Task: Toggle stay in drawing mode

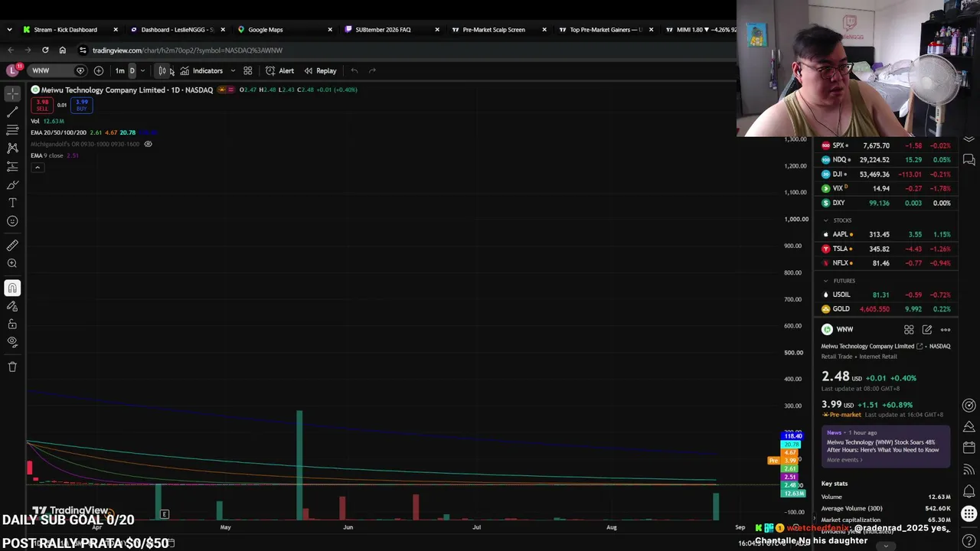Action: tap(12, 306)
